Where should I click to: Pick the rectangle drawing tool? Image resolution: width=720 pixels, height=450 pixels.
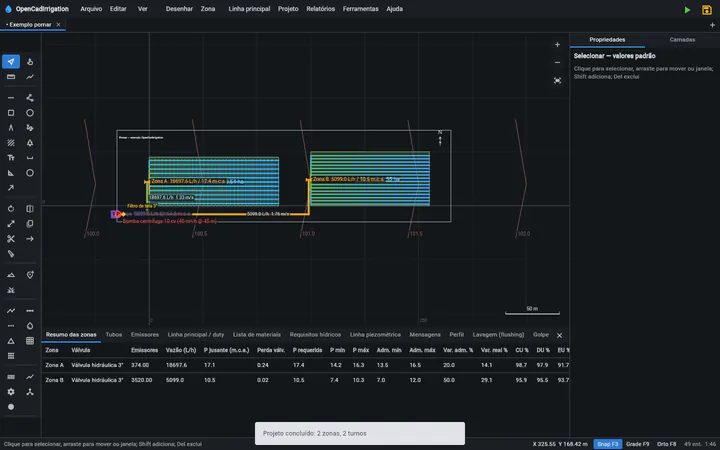point(11,112)
